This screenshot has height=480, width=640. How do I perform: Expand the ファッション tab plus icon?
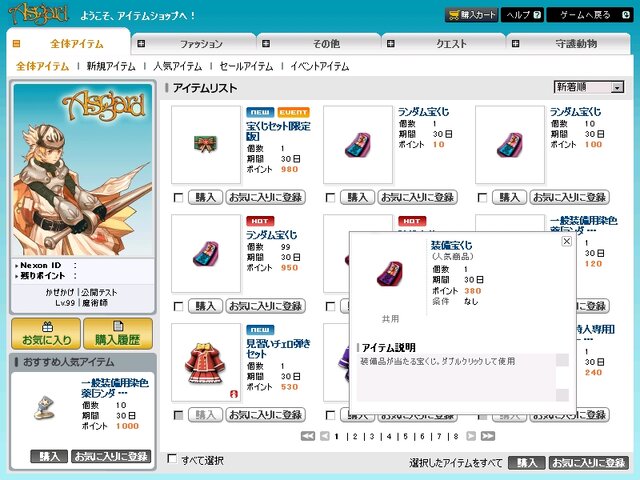(141, 43)
